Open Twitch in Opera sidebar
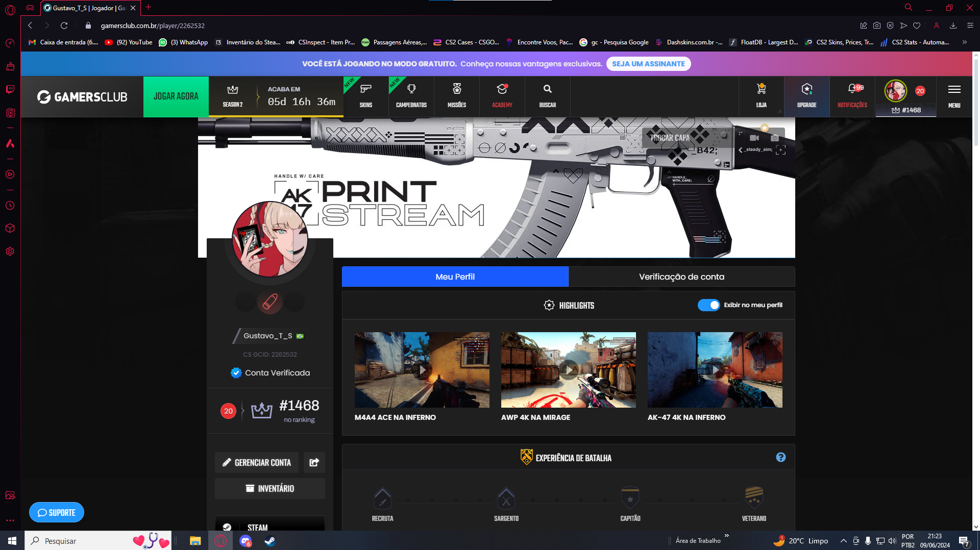This screenshot has height=550, width=980. [x=10, y=89]
